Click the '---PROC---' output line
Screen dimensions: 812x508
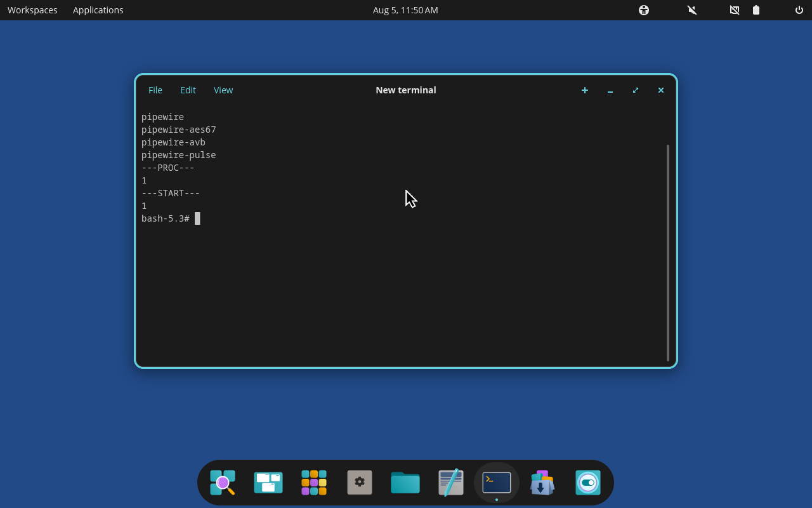168,168
